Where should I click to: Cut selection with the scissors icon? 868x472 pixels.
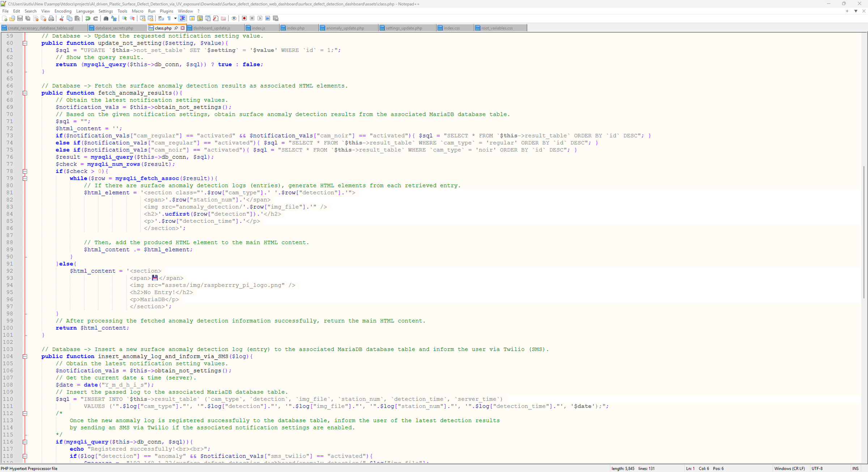61,18
